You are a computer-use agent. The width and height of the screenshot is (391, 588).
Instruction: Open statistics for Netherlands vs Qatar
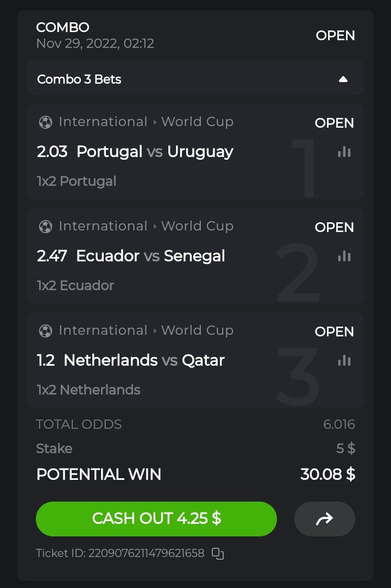344,360
